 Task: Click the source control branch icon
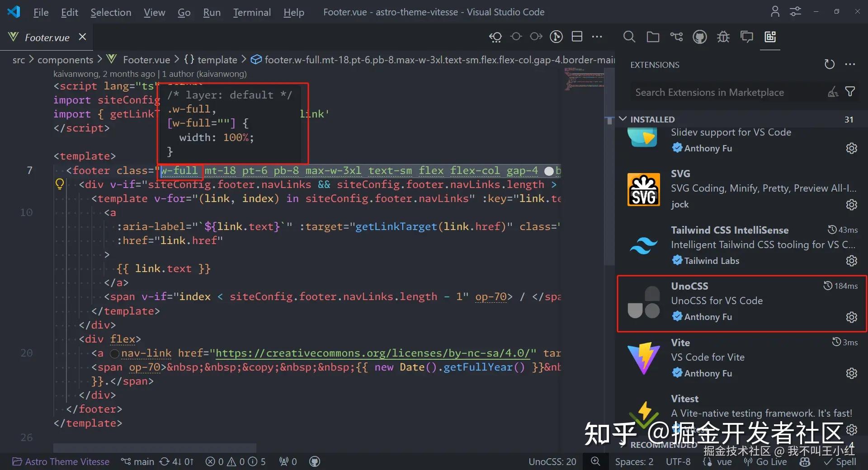[676, 37]
